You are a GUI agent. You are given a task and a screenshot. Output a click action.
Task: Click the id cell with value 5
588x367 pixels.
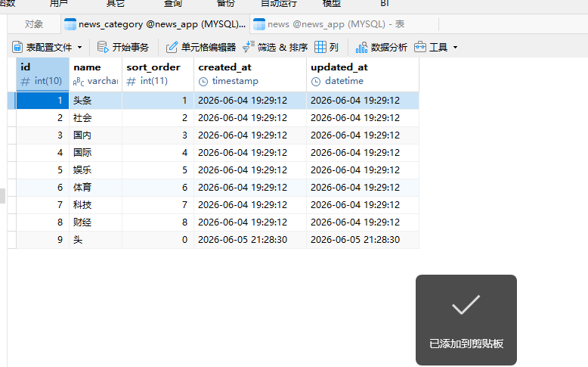click(x=43, y=170)
